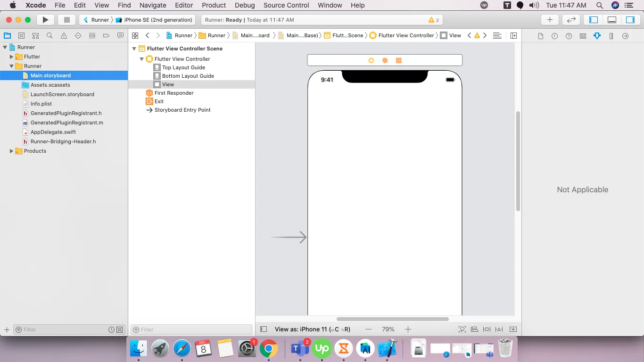
Task: Zoom in the storyboard canvas
Action: 408,329
